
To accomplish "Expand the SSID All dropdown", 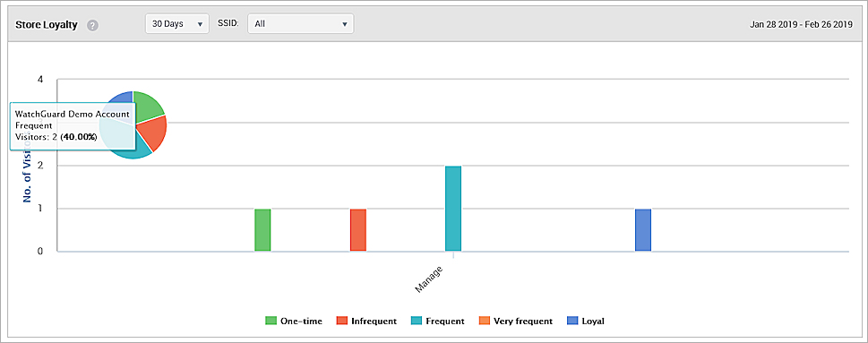I will pos(301,24).
